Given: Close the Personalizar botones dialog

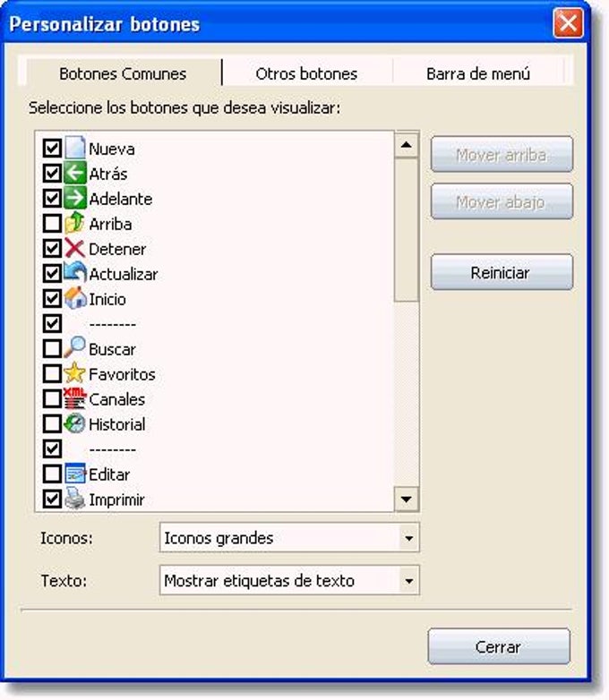Looking at the screenshot, I should click(x=568, y=22).
